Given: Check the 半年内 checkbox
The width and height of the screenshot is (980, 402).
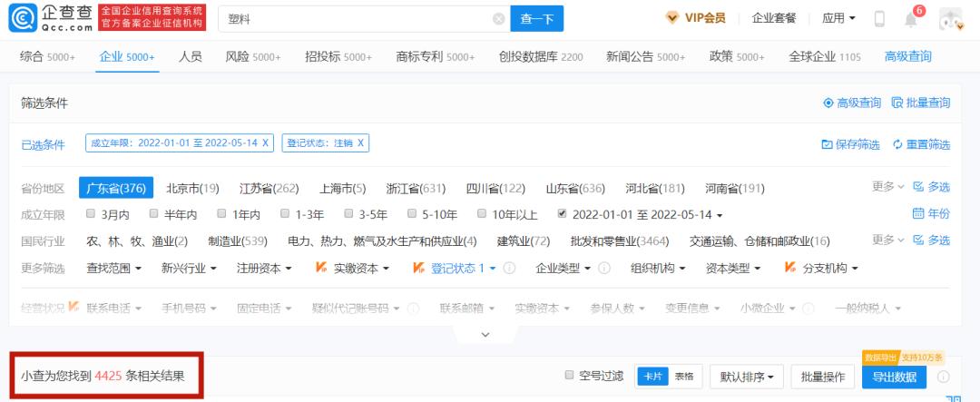Looking at the screenshot, I should click(153, 214).
